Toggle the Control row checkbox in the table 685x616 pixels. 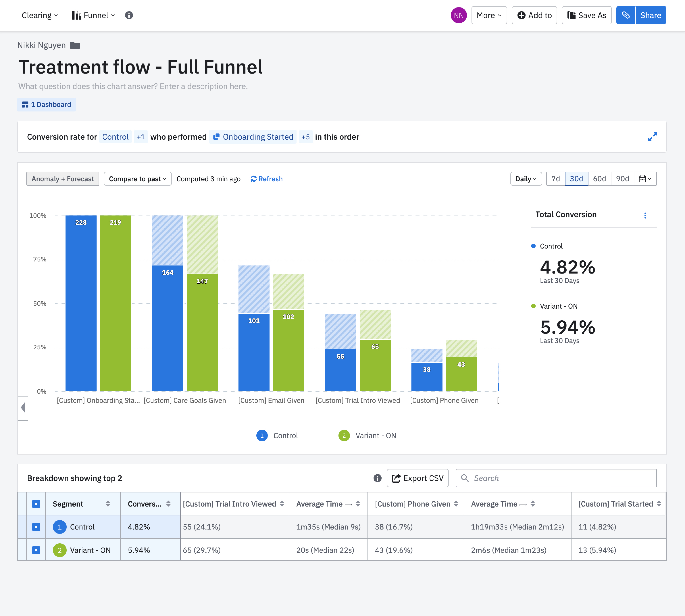(x=36, y=527)
